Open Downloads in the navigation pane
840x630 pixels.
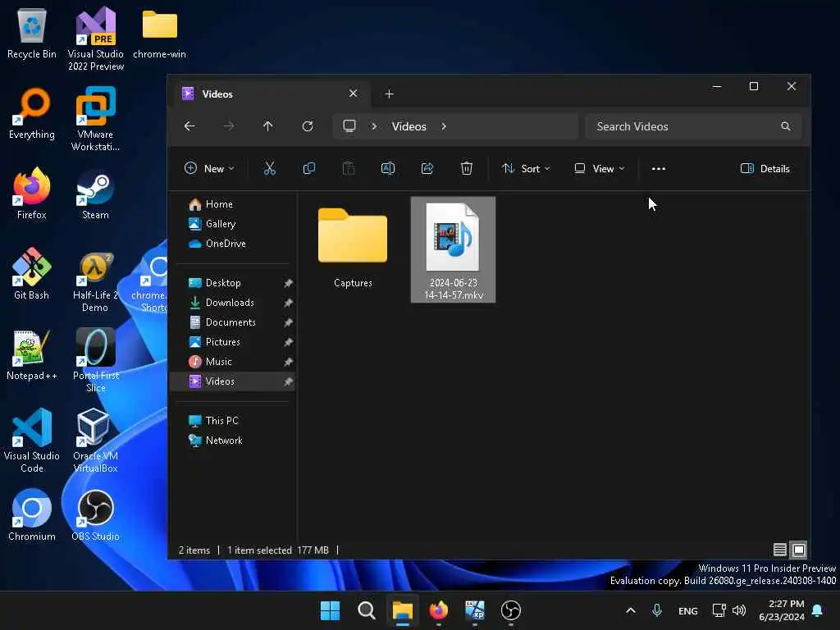pos(233,303)
